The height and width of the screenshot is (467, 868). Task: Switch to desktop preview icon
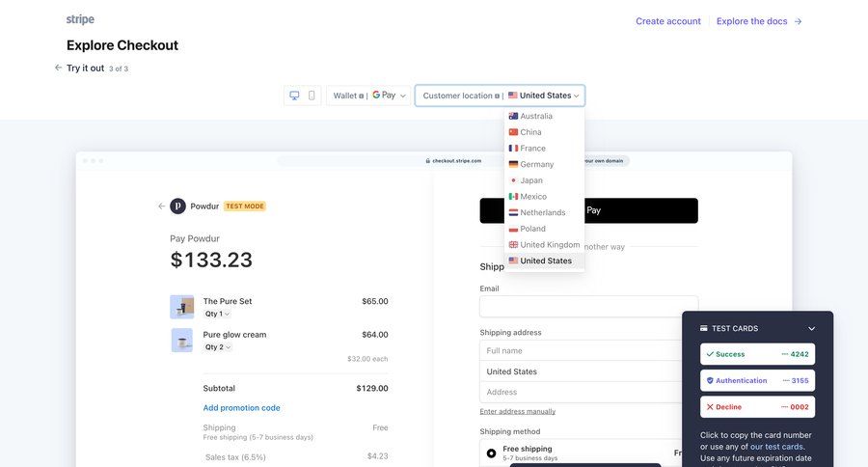coord(294,96)
